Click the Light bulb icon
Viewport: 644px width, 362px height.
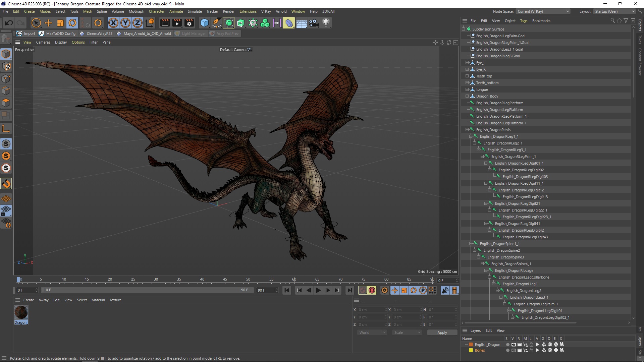tap(326, 23)
